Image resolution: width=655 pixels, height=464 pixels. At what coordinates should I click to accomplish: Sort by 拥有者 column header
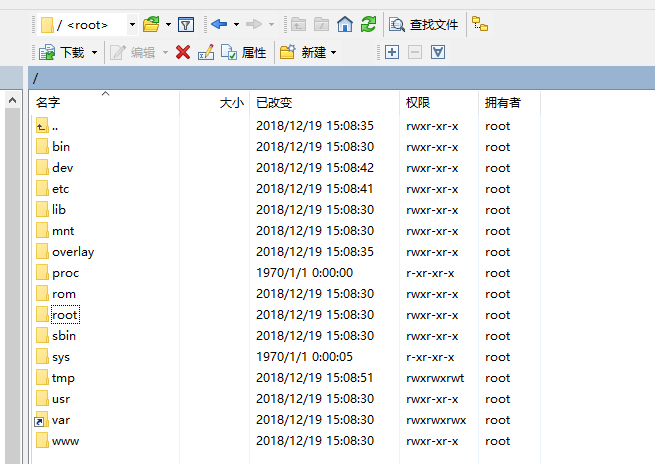(x=509, y=103)
